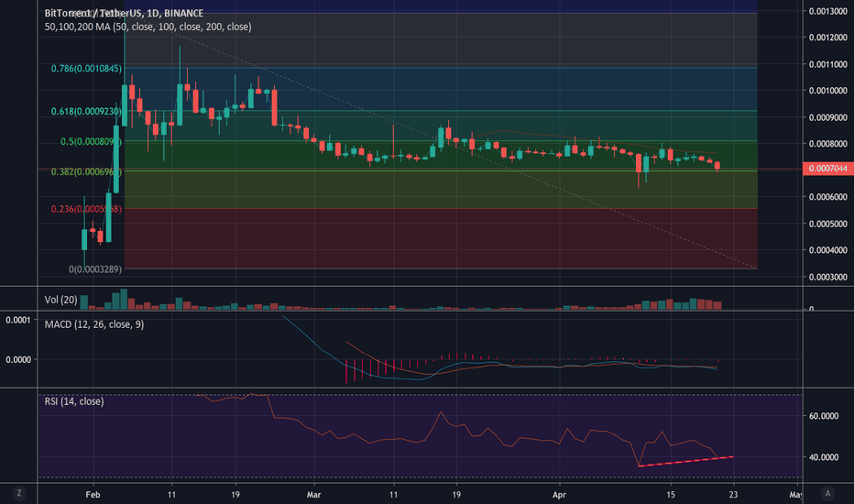Select the RSI (14, close) label
Image resolution: width=854 pixels, height=504 pixels.
[74, 401]
